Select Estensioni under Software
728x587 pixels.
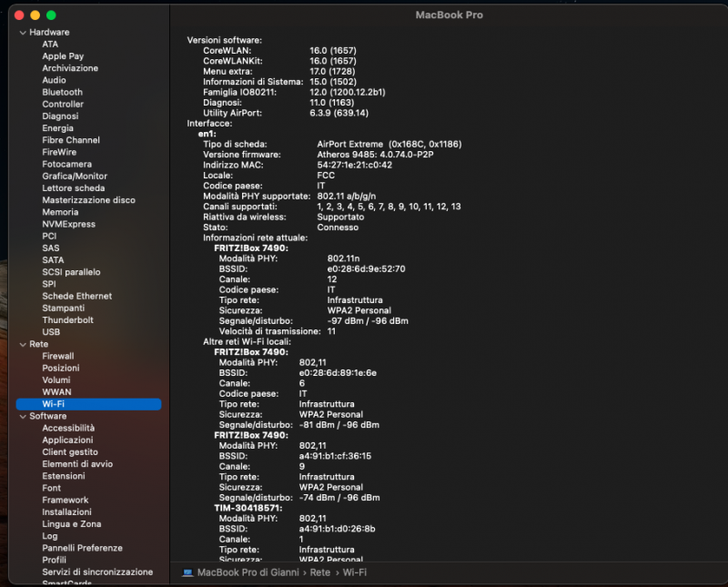64,477
